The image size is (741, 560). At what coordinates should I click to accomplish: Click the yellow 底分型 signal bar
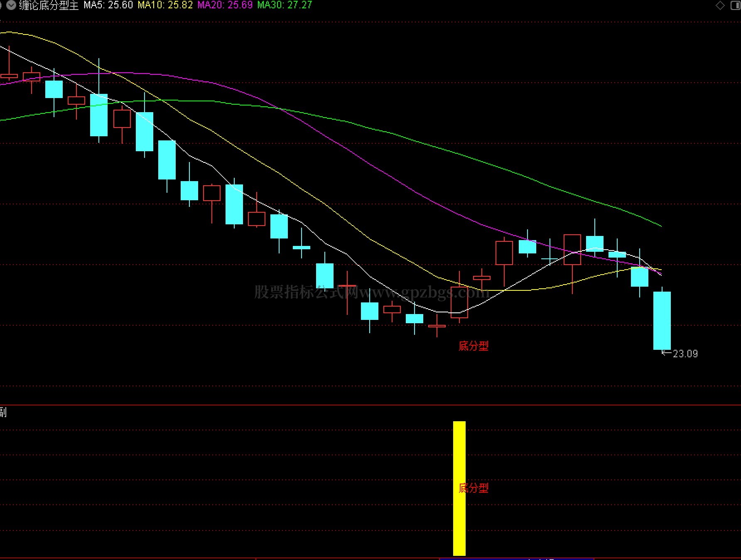click(459, 488)
